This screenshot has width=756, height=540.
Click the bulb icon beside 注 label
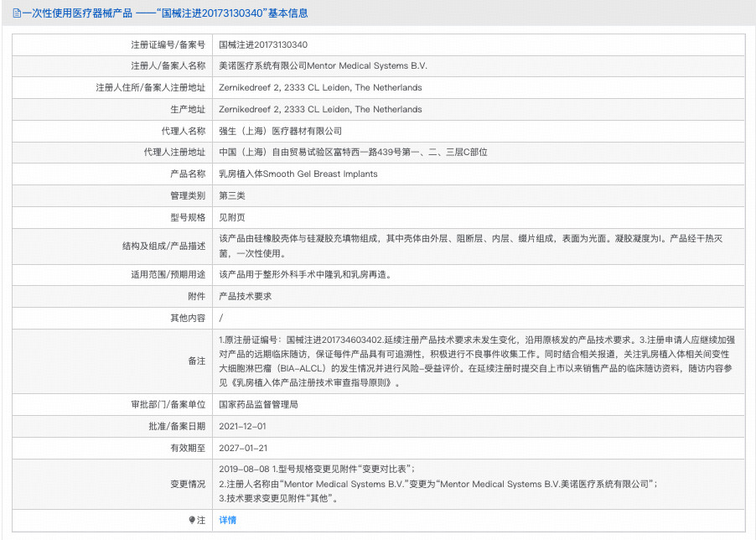pos(191,520)
